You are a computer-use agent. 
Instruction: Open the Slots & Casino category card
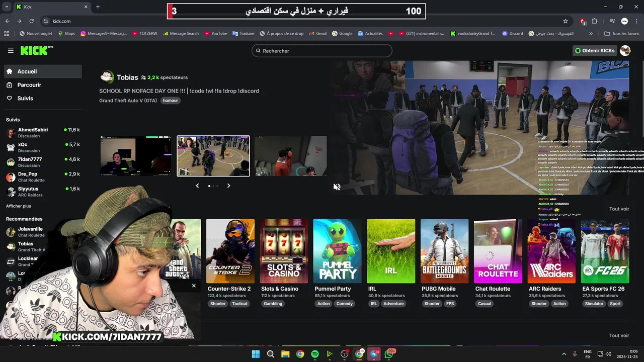284,251
